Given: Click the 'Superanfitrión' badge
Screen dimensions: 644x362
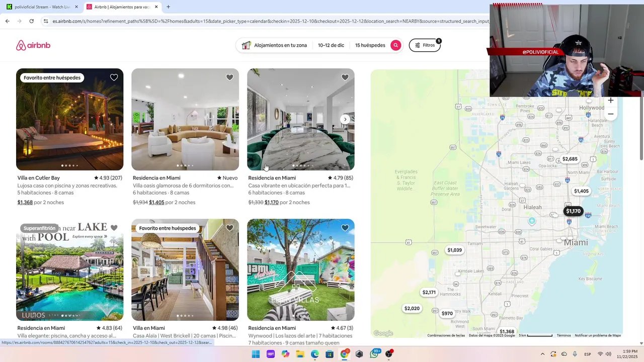Looking at the screenshot, I should 39,228.
